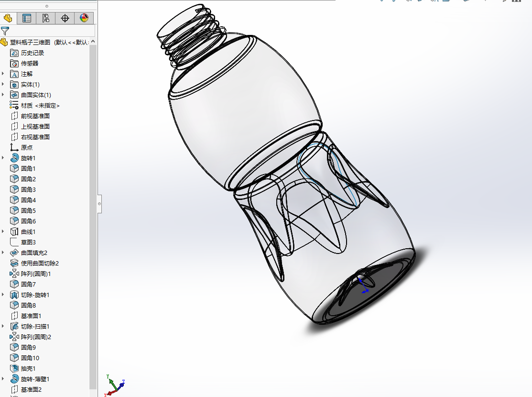
Task: Click the 抽壳1 shell feature icon
Action: (x=14, y=368)
